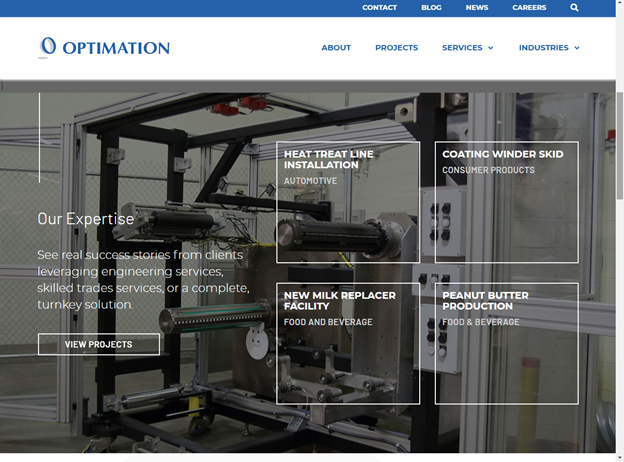Click the Our Expertise heading
Screen dimensions: 624x462
86,219
